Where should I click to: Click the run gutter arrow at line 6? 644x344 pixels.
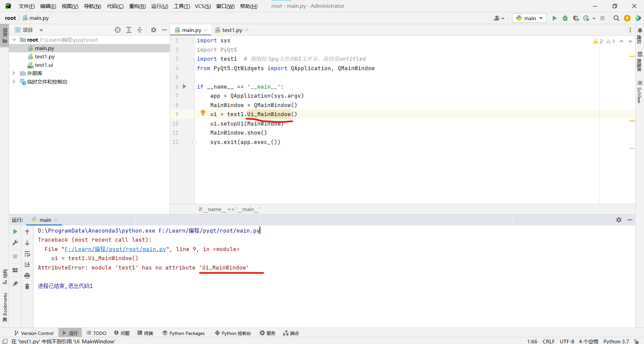point(184,87)
